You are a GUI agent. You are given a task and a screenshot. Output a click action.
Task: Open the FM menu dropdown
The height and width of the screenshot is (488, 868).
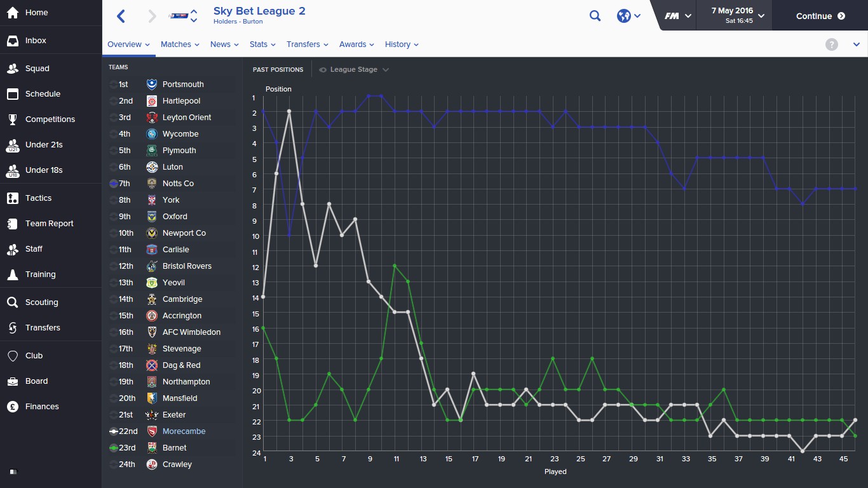click(678, 17)
